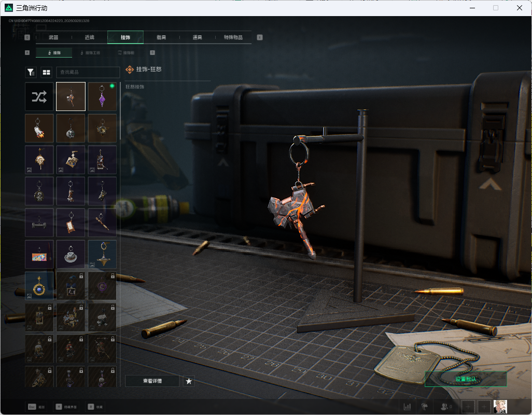Select the blue orb gold ring charm
Image resolution: width=532 pixels, height=415 pixels.
[39, 286]
